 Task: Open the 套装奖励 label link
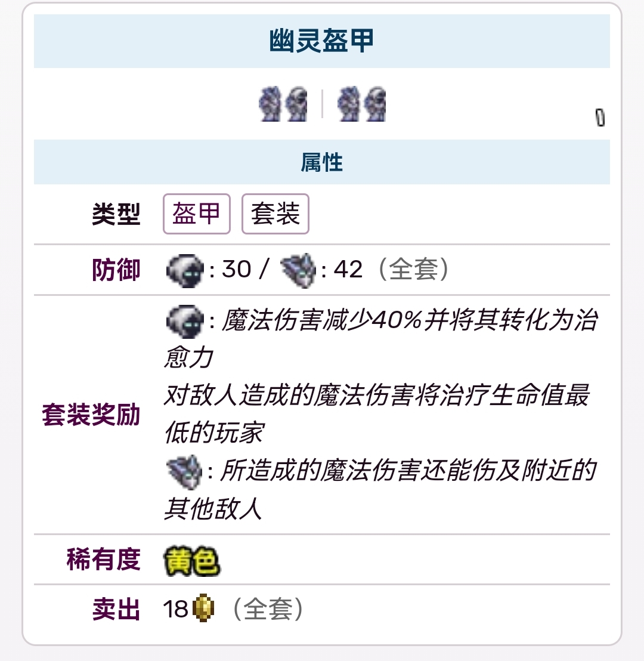tap(91, 415)
